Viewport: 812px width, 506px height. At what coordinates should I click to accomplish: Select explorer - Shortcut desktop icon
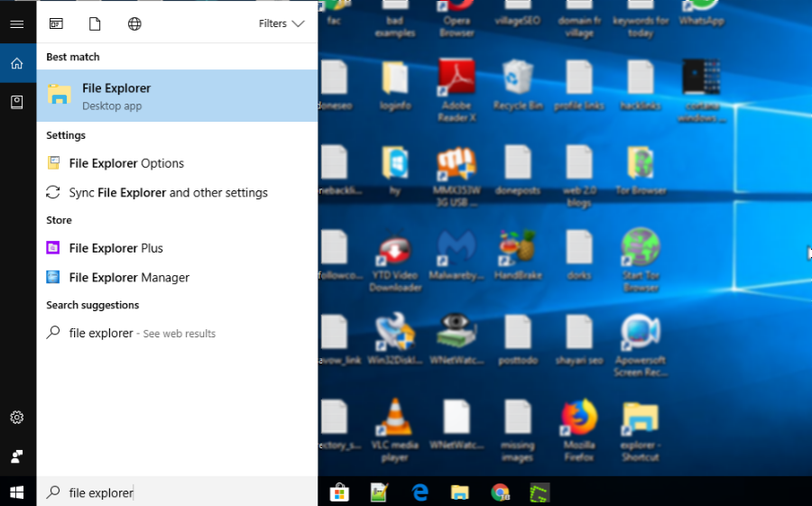tap(641, 430)
